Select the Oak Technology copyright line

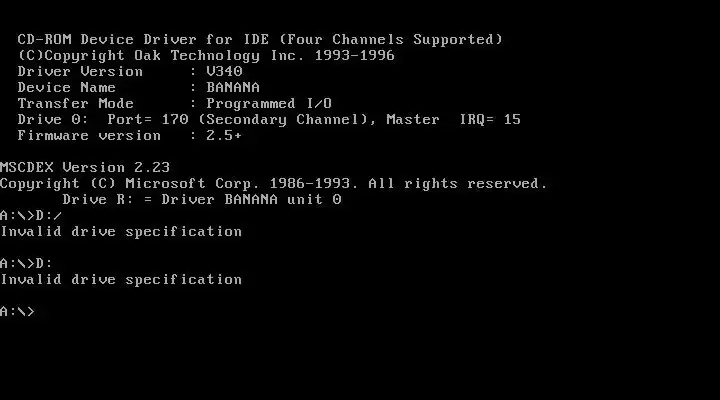point(206,56)
